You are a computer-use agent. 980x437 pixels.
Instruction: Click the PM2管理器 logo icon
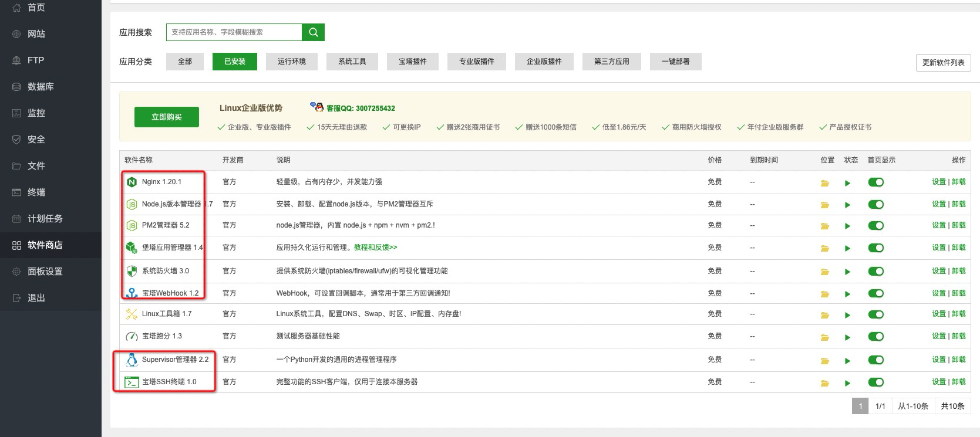[132, 225]
